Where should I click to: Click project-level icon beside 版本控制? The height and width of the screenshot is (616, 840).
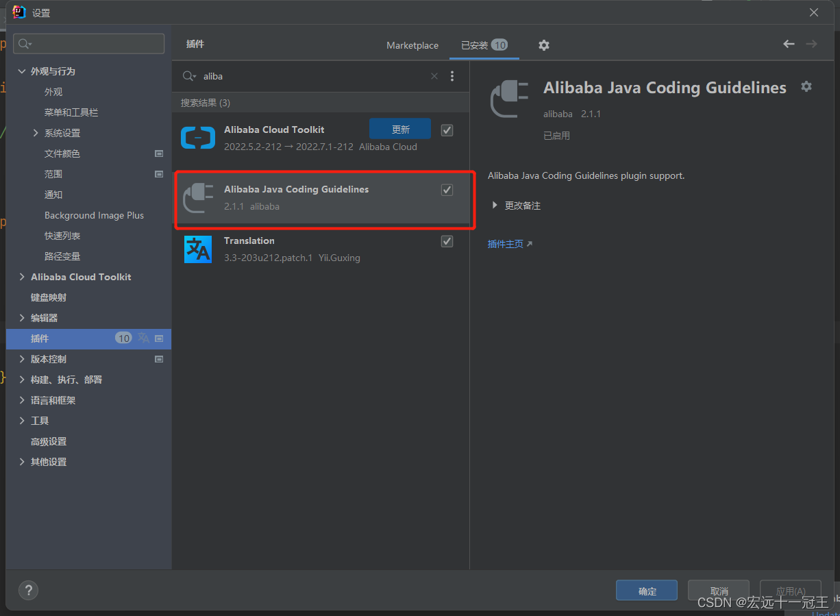click(159, 359)
